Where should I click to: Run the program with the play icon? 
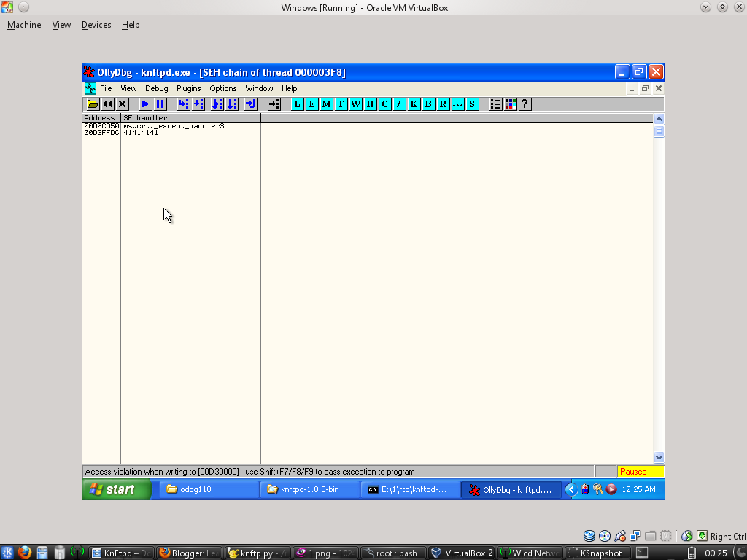145,104
